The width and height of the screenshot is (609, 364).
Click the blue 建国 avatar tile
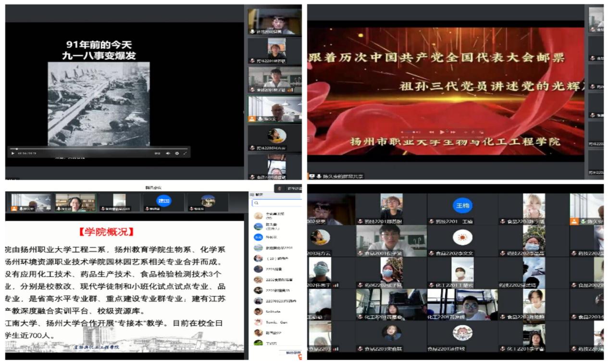[164, 201]
